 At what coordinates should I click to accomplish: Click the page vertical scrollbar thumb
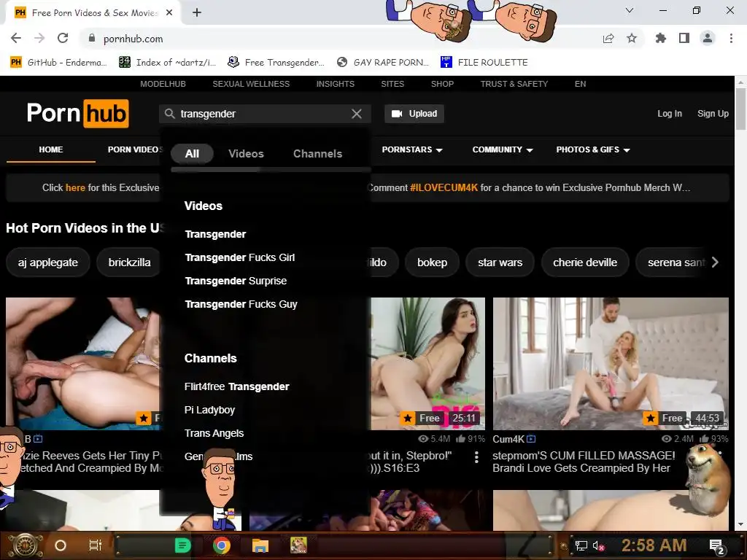pos(740,108)
